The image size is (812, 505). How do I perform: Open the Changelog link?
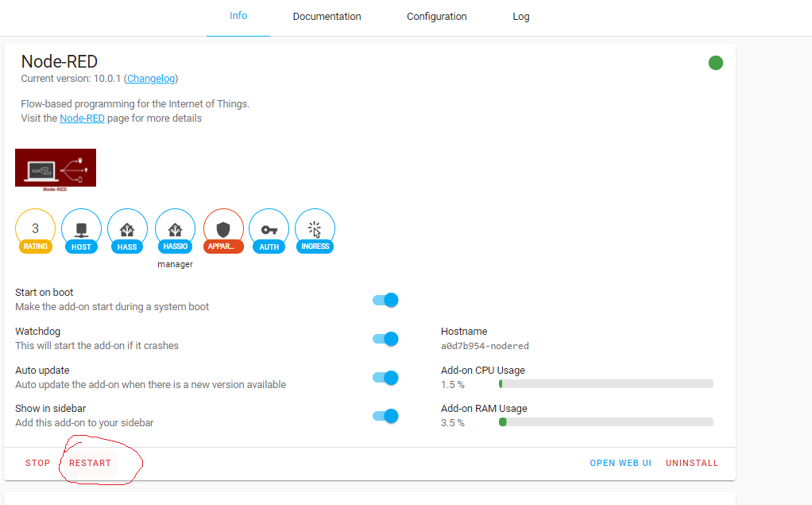[151, 78]
